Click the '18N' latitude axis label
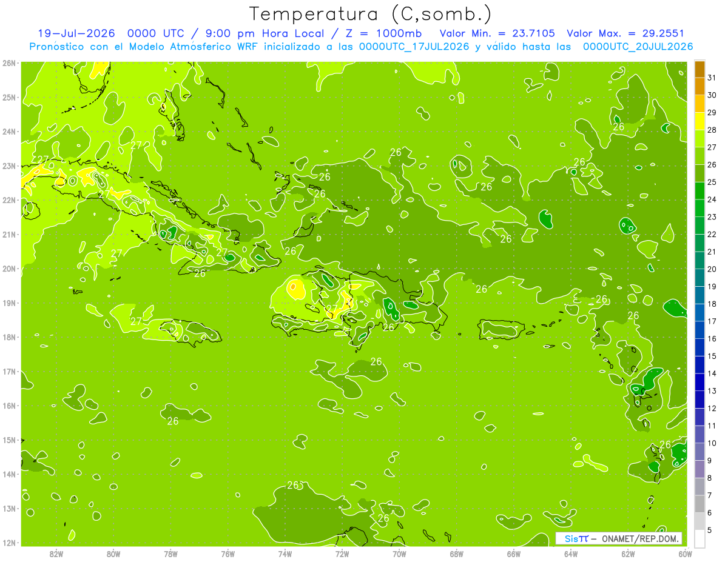 point(9,337)
